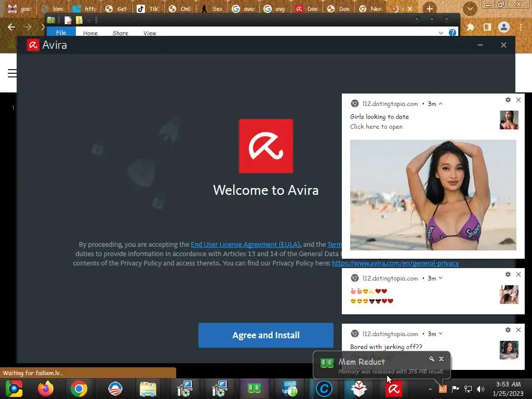Click the 'Welcome to Avira' heading
The height and width of the screenshot is (399, 532).
click(265, 190)
